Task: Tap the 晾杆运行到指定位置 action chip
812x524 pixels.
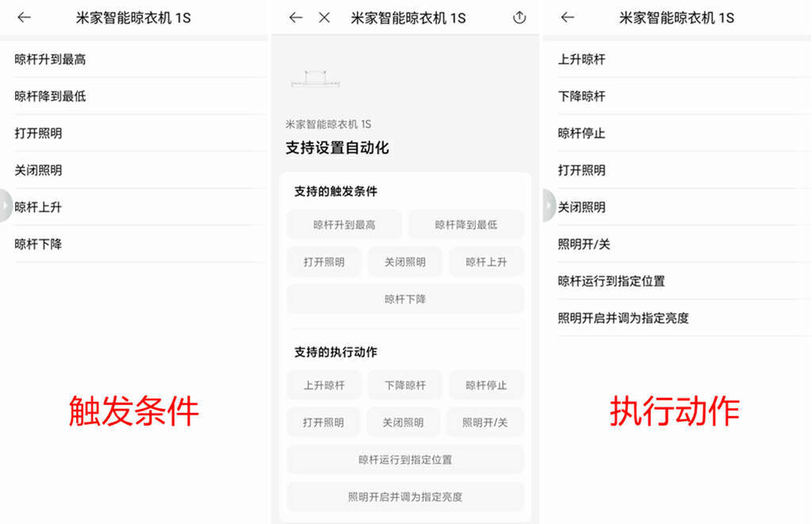Action: [405, 460]
